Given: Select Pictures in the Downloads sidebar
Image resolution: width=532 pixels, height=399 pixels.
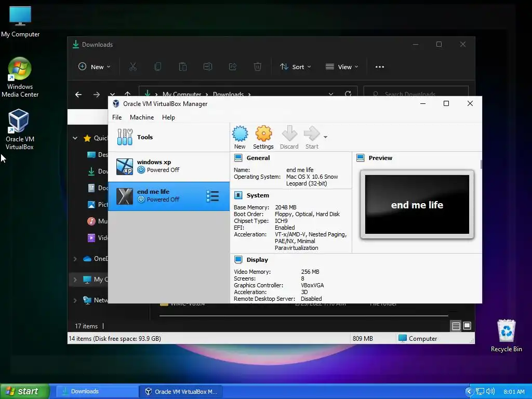Looking at the screenshot, I should coord(98,205).
